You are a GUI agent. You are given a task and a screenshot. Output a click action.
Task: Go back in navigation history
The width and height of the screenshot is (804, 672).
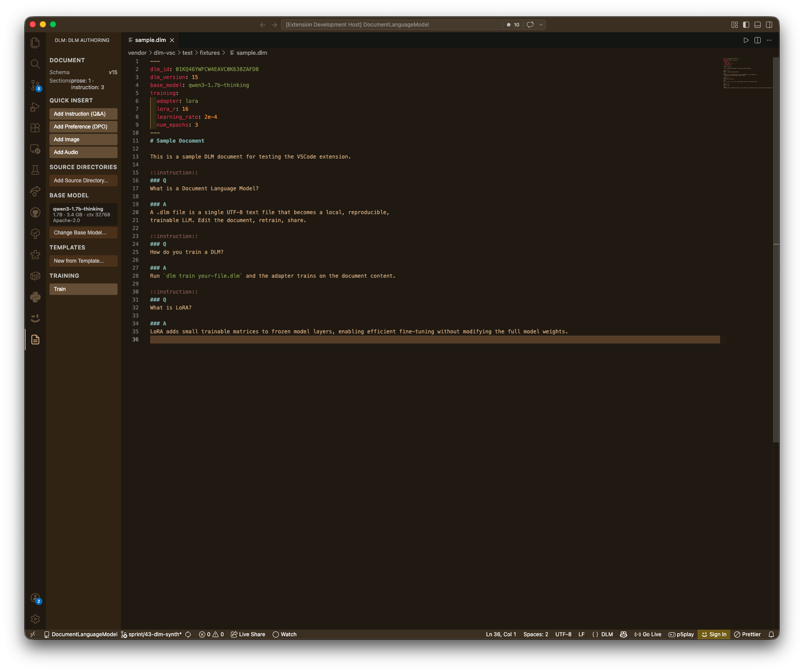coord(263,25)
